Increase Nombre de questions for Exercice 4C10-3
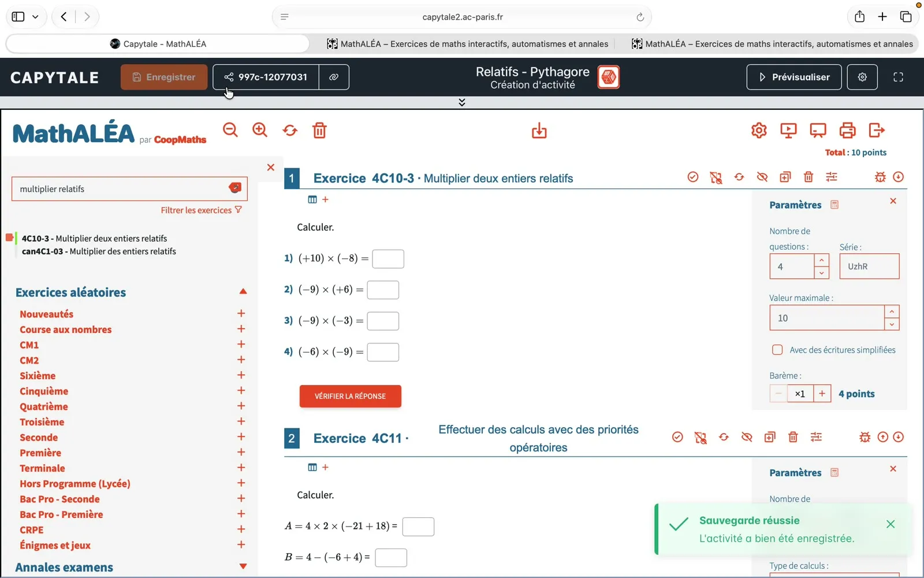The height and width of the screenshot is (578, 924). (x=821, y=260)
